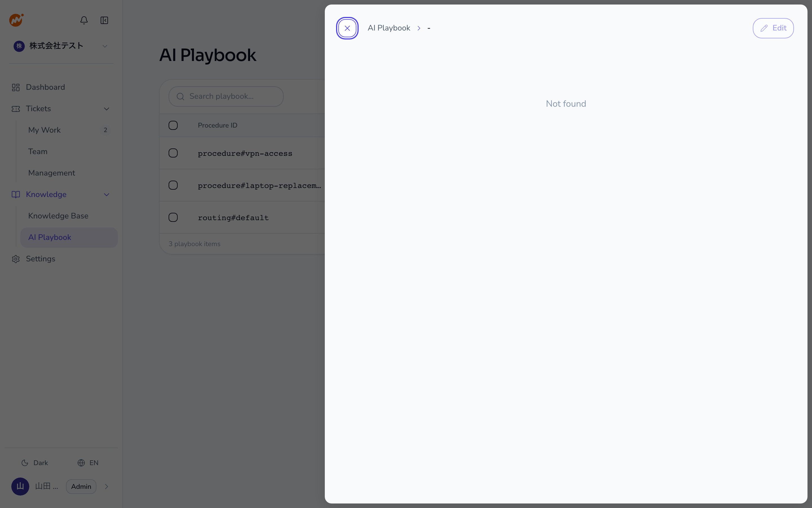Click the 株式会社テスト organization avatar
Image resolution: width=812 pixels, height=508 pixels.
(19, 46)
